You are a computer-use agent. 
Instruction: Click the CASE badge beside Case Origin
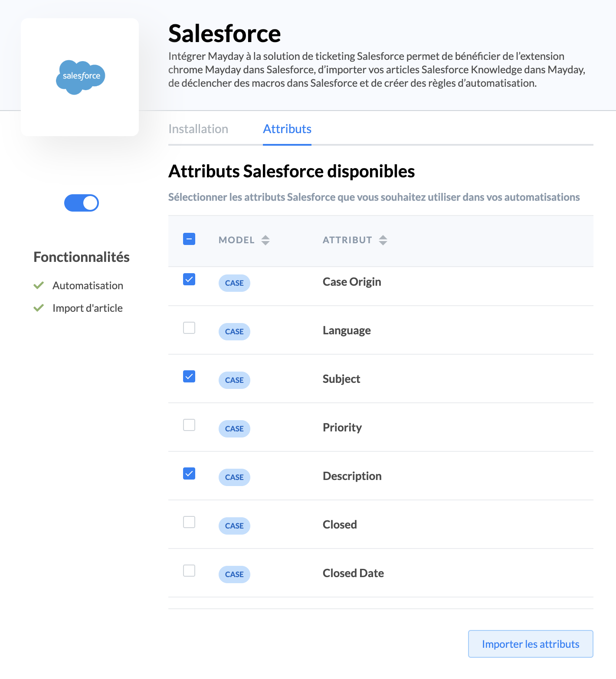coord(234,283)
